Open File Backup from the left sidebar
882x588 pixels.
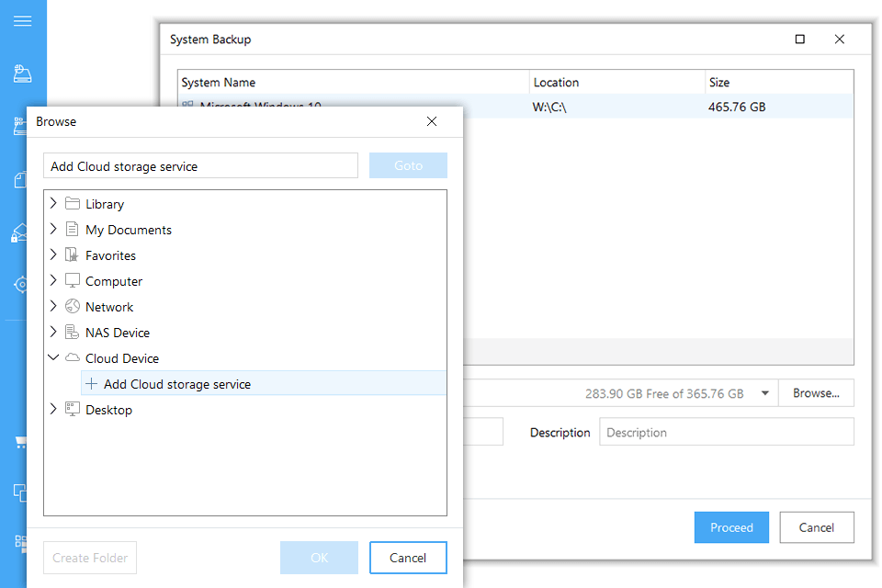tap(22, 180)
